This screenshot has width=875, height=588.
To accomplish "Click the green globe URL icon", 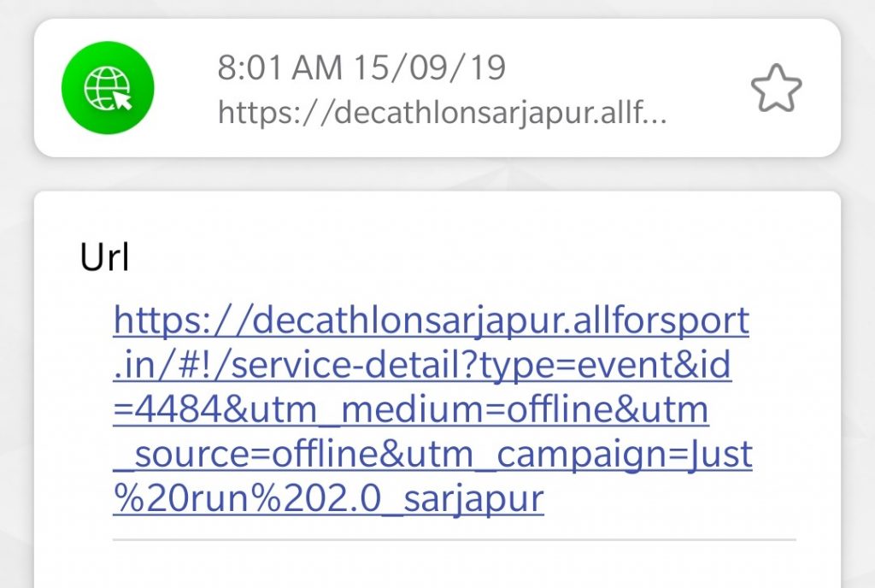I will click(x=109, y=88).
